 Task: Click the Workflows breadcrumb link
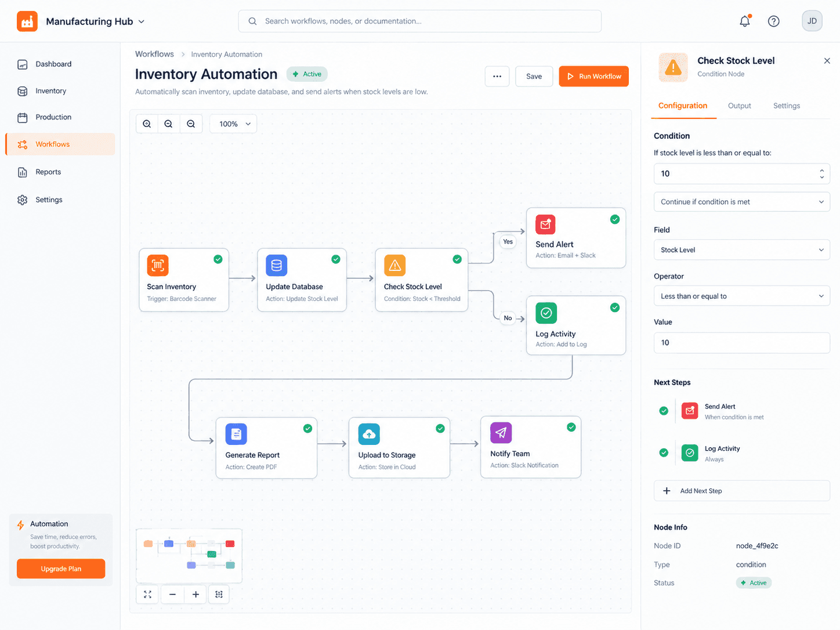click(154, 54)
